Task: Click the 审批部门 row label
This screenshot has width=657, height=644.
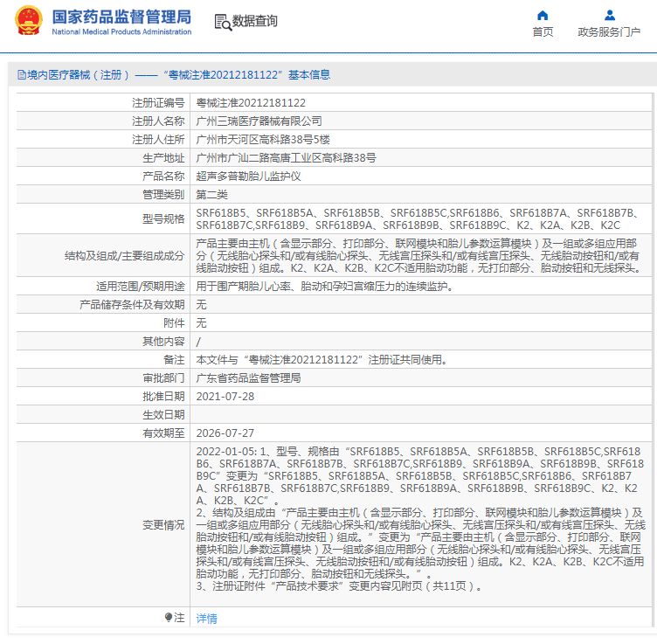Action: (x=163, y=378)
